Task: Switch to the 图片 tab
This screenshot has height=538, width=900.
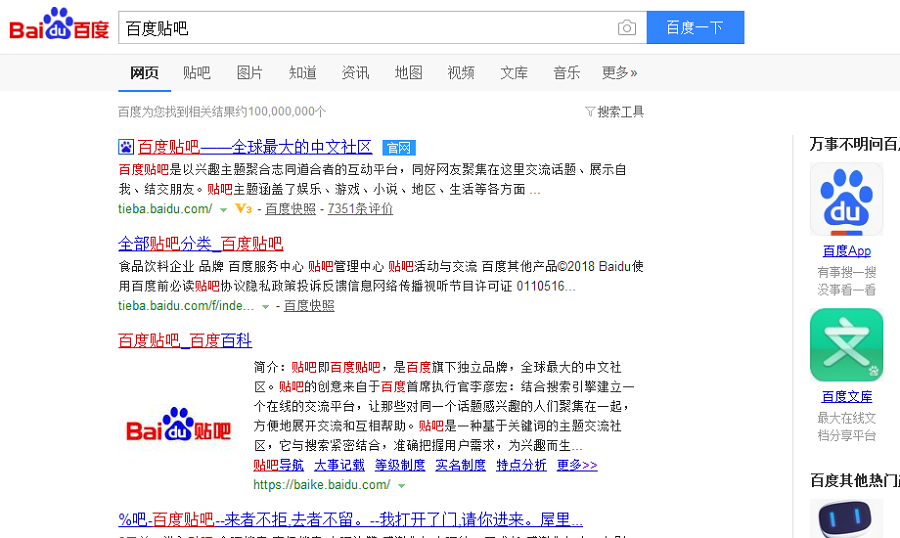Action: 250,73
